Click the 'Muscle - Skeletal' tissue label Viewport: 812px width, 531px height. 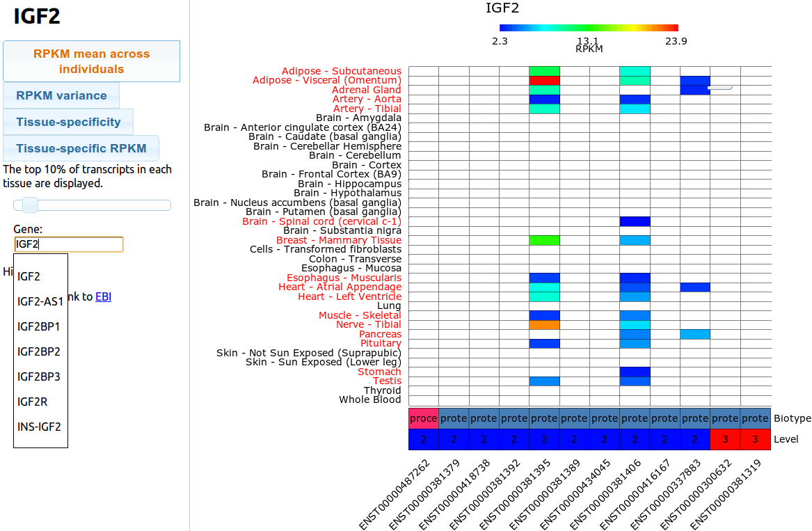[360, 315]
